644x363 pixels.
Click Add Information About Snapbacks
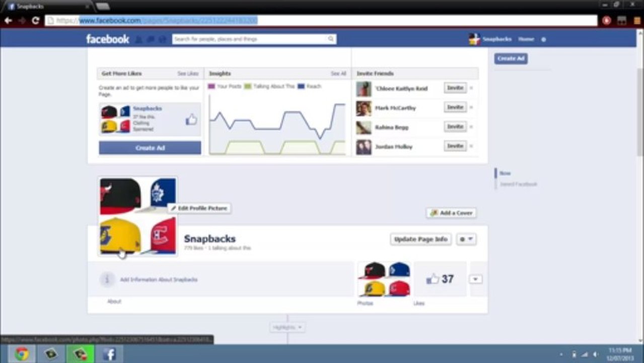coord(159,280)
